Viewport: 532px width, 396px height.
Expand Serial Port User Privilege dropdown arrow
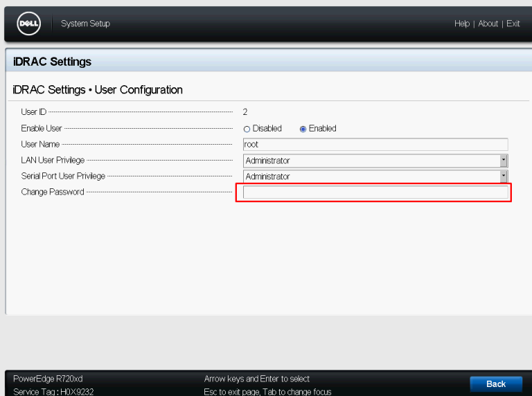pos(504,177)
